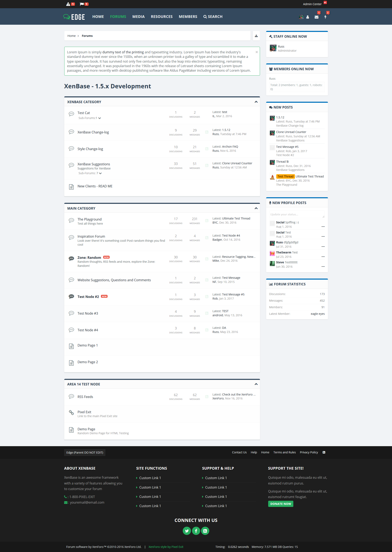Open the account user icon menu
This screenshot has height=552, width=392.
[308, 17]
